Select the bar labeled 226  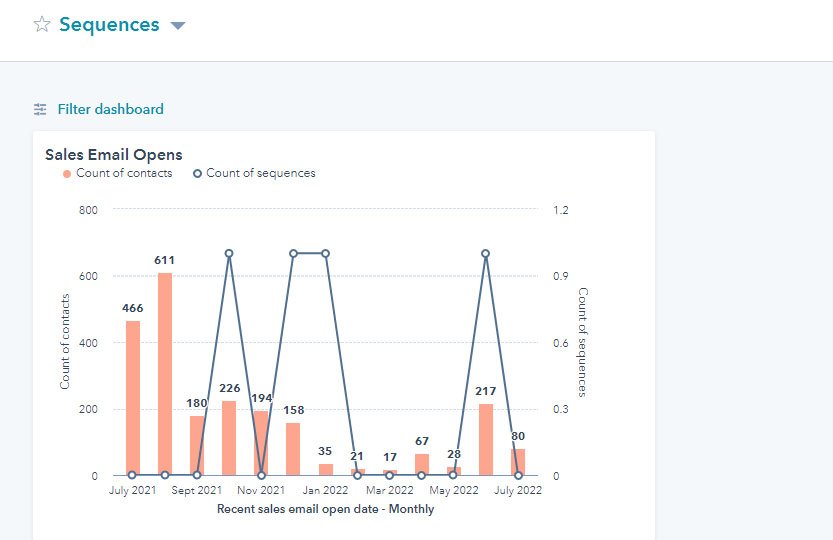click(x=229, y=438)
